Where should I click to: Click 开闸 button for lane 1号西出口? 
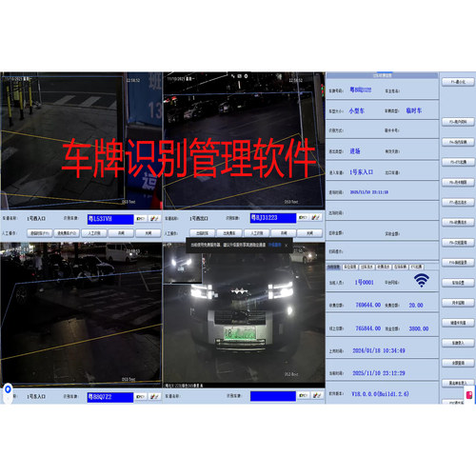pyautogui.click(x=284, y=233)
